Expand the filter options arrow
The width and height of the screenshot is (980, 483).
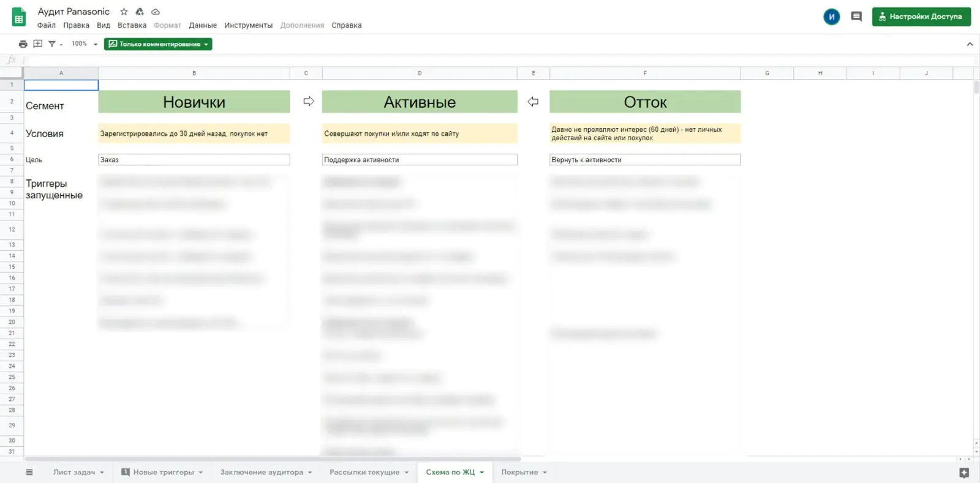point(61,45)
